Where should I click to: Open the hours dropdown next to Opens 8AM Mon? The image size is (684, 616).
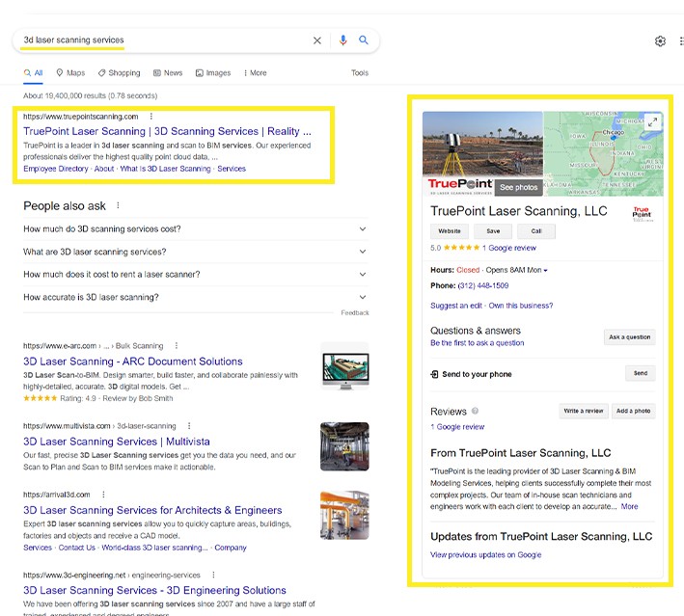click(x=546, y=271)
